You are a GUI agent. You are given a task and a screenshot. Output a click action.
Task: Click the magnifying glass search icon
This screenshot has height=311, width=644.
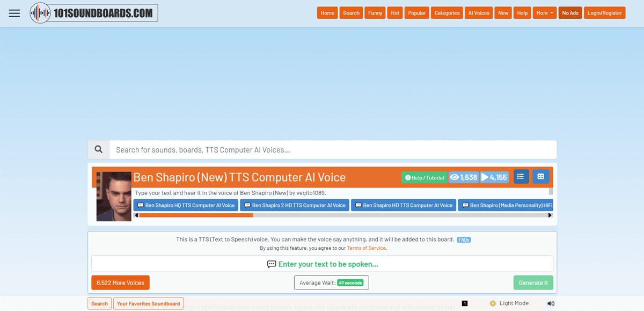[99, 150]
